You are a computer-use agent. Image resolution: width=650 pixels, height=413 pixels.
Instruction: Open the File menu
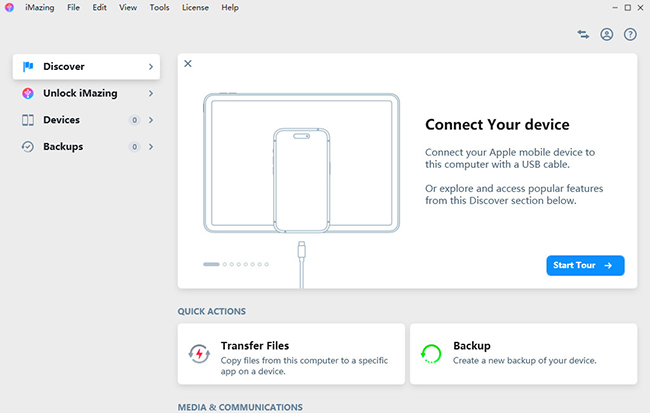point(73,7)
